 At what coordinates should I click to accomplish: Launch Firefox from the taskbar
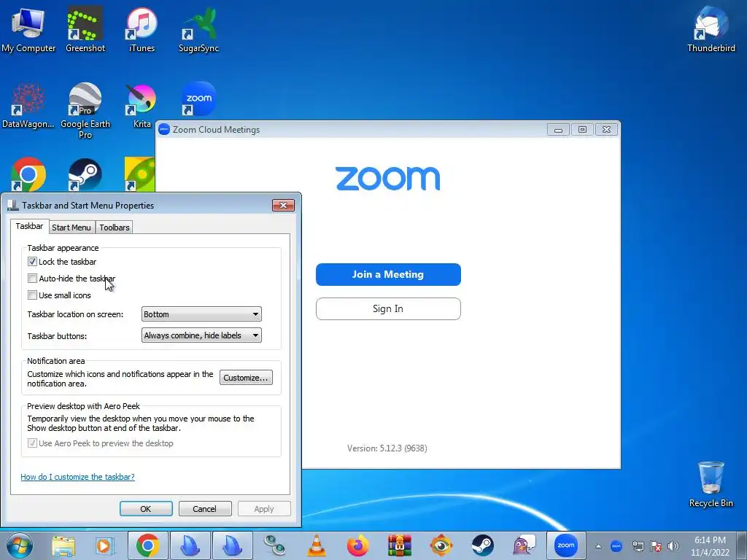[357, 545]
